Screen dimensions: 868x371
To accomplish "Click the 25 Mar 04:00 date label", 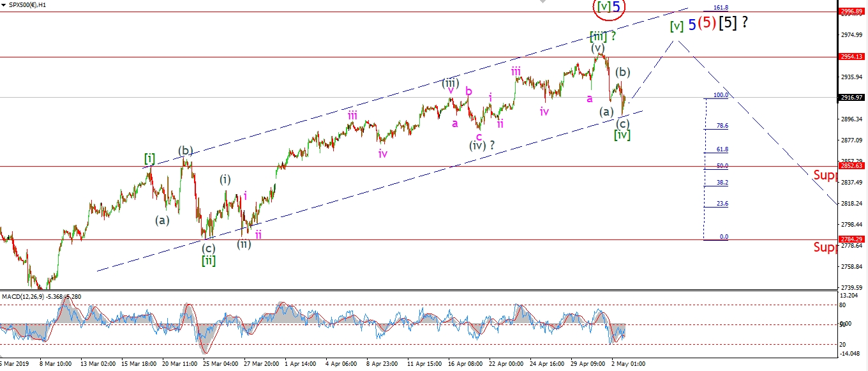I will coord(220,364).
